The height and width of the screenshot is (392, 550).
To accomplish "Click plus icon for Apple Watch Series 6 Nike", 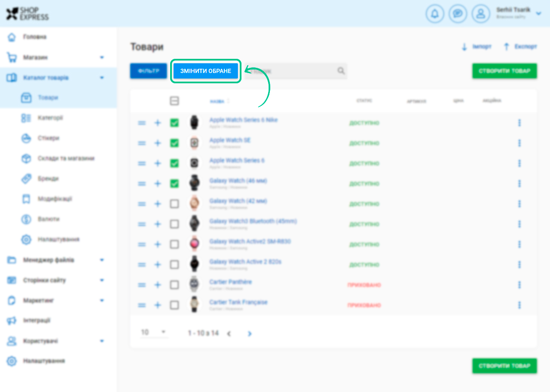I will (158, 123).
